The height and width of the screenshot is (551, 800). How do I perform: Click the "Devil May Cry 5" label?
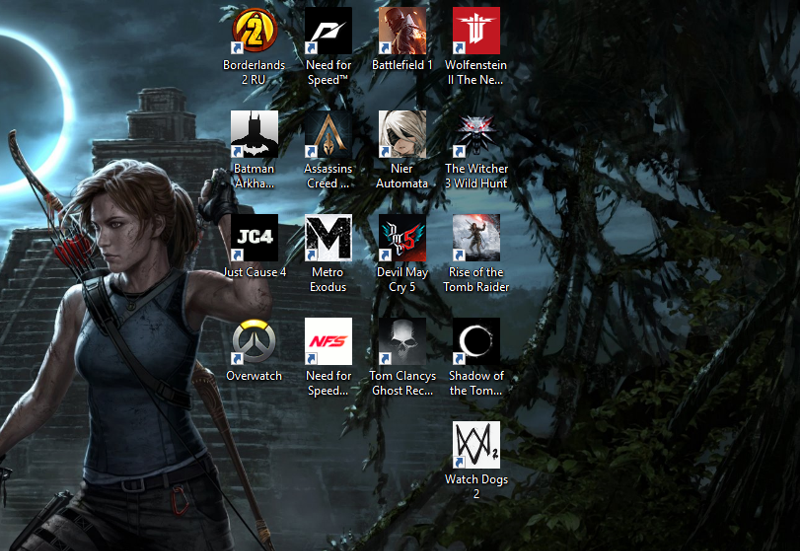pyautogui.click(x=402, y=280)
